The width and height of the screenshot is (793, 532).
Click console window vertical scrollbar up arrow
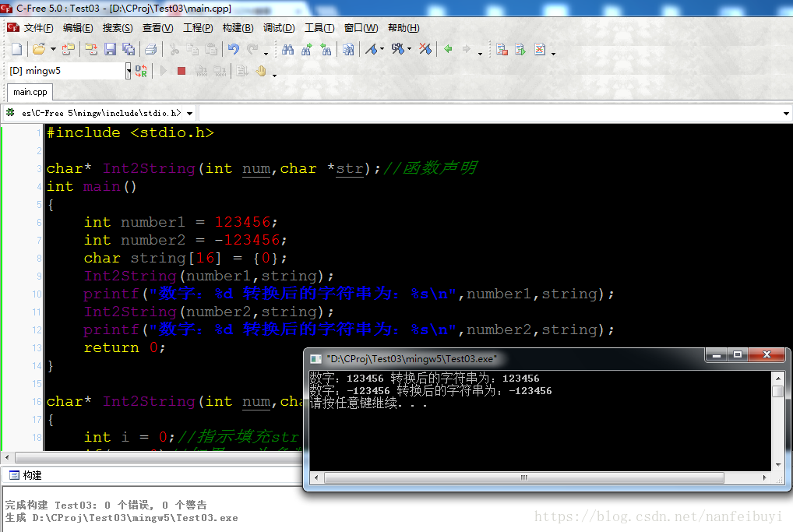777,377
